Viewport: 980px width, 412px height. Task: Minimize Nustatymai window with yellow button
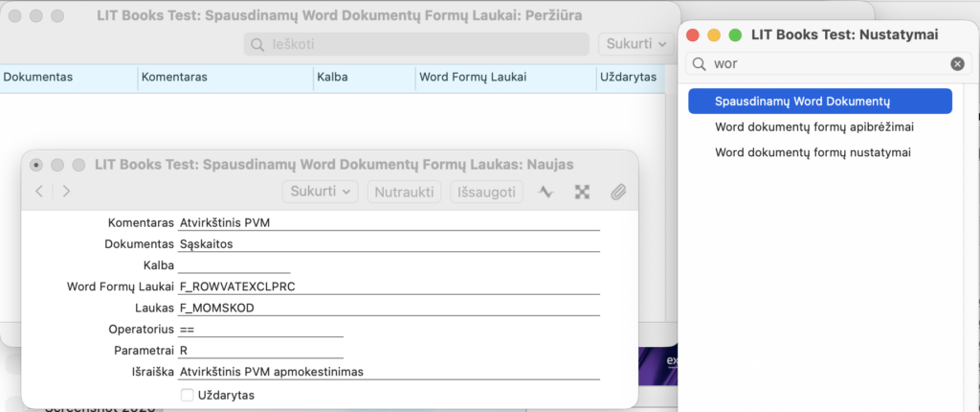(714, 35)
